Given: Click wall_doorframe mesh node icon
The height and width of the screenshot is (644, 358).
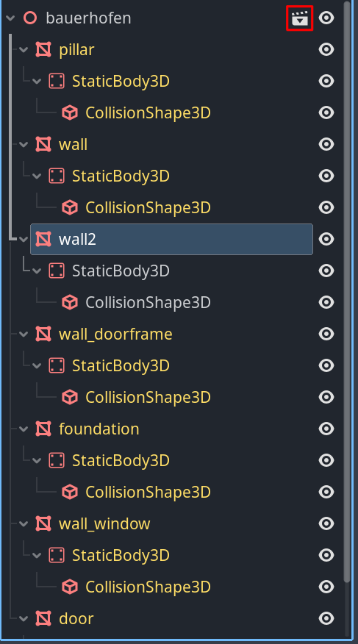Looking at the screenshot, I should [x=43, y=334].
